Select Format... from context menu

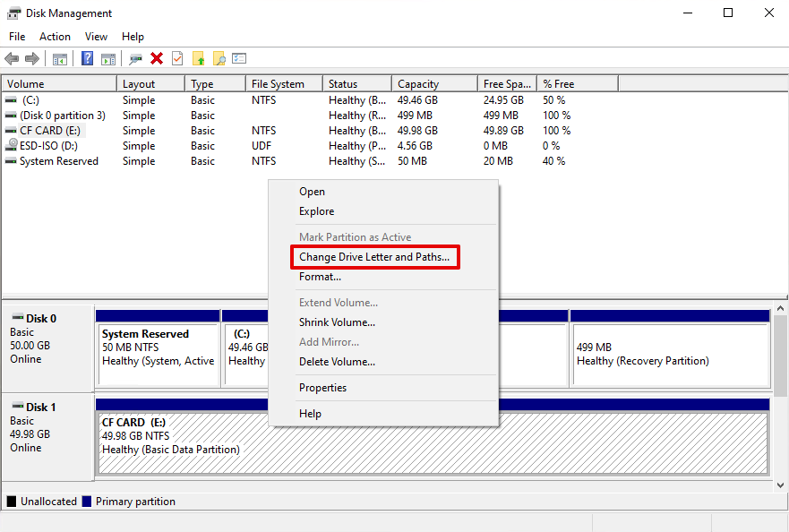coord(383,277)
